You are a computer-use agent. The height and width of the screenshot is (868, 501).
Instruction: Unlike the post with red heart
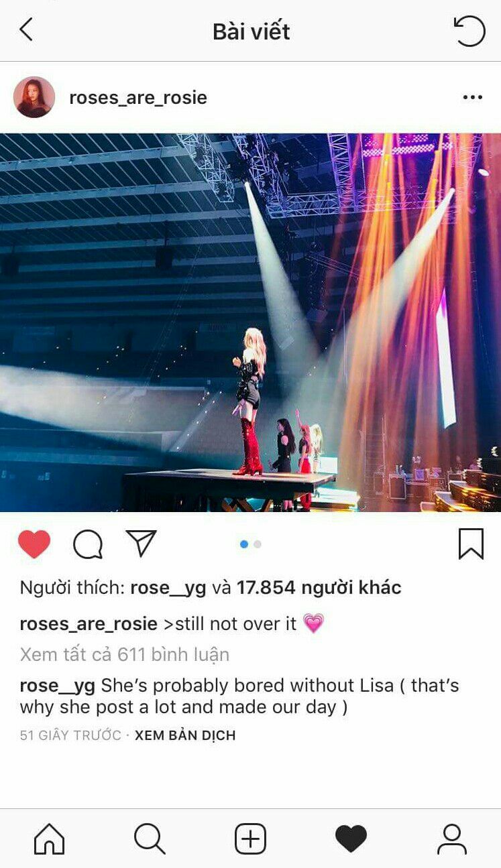pyautogui.click(x=34, y=544)
